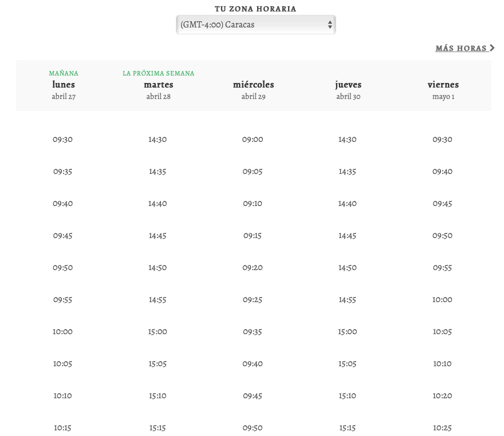Viewport: 504px width, 436px height.
Task: Choose 14:55 on martes abril 28
Action: 157,299
